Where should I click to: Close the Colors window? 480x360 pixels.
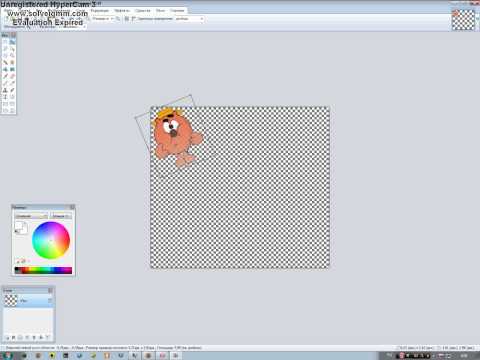click(72, 207)
